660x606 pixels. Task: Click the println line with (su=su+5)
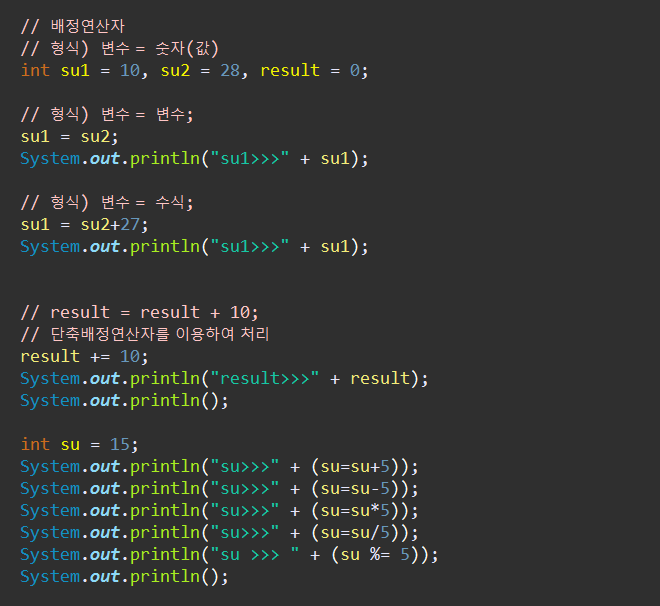click(219, 467)
